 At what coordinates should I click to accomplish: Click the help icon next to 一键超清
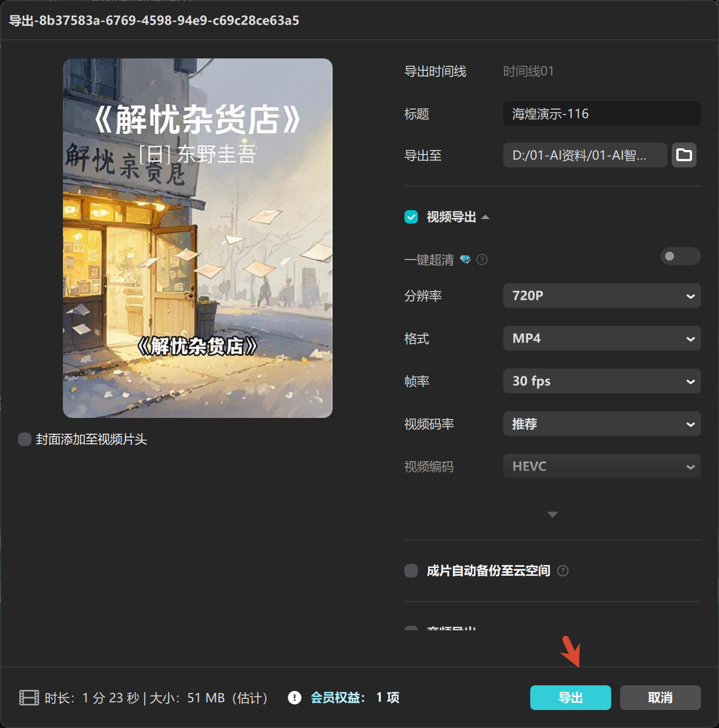point(482,260)
